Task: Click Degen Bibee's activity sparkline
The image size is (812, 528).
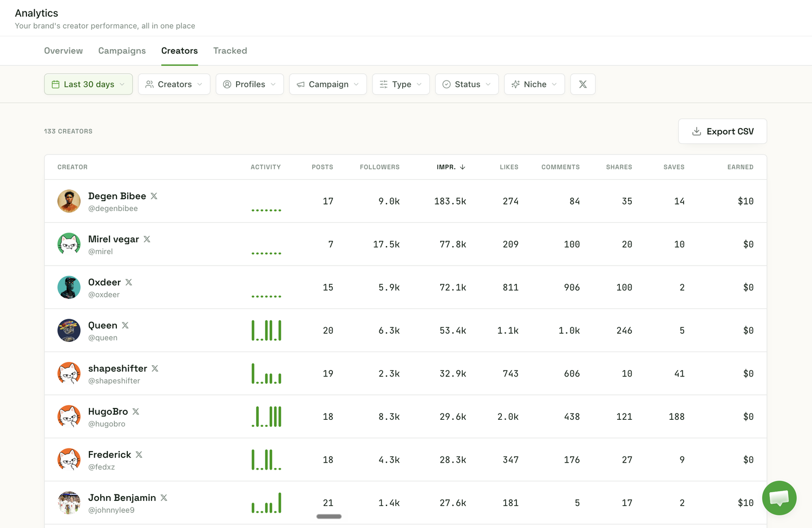Action: click(x=266, y=210)
